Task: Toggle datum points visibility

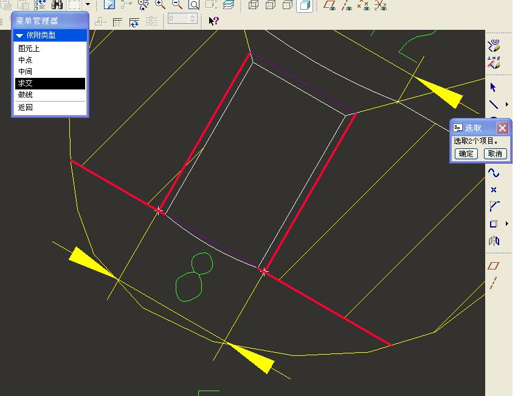Action: click(364, 5)
